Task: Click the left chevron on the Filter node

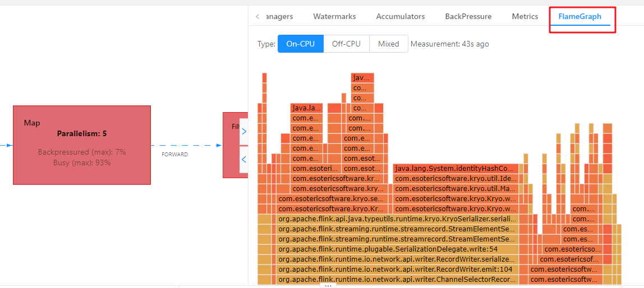Action: click(243, 160)
